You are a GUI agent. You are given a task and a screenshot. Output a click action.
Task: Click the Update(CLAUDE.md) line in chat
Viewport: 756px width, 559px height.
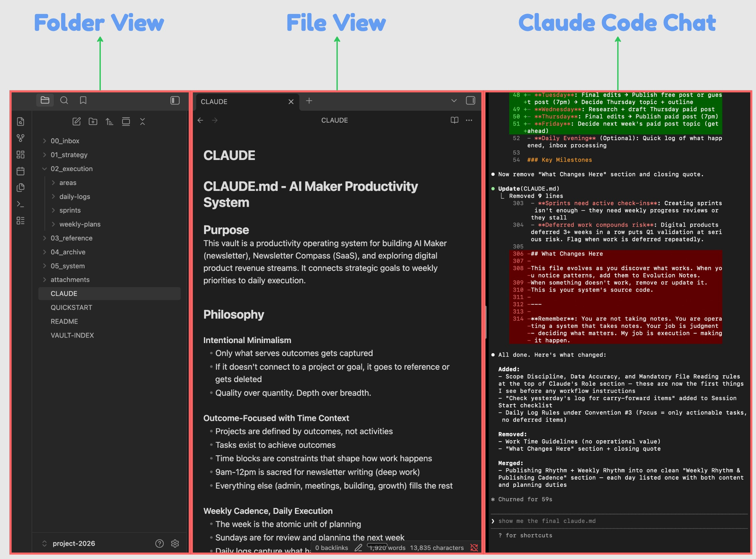529,189
